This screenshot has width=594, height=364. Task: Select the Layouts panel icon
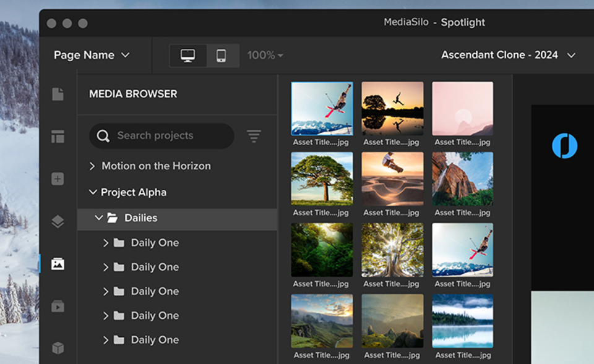point(57,137)
